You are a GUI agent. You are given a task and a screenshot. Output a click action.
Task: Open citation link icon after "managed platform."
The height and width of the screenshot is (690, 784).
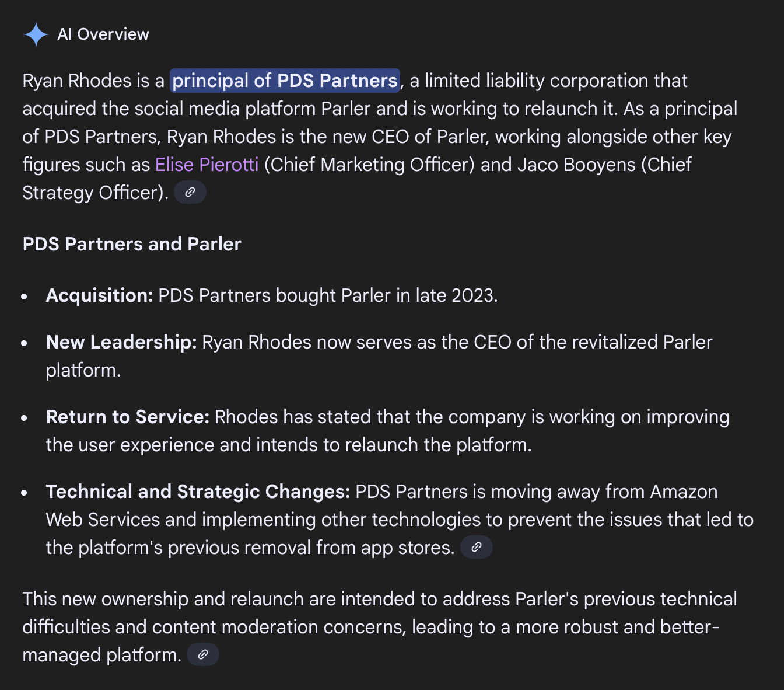click(x=203, y=655)
